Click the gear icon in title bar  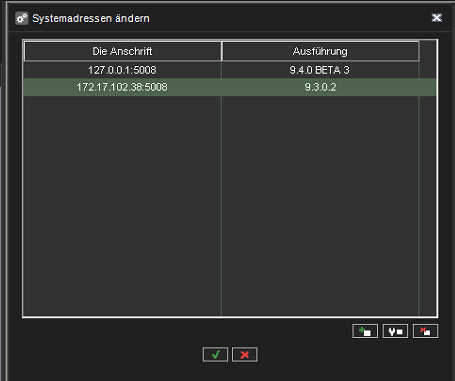(x=22, y=18)
